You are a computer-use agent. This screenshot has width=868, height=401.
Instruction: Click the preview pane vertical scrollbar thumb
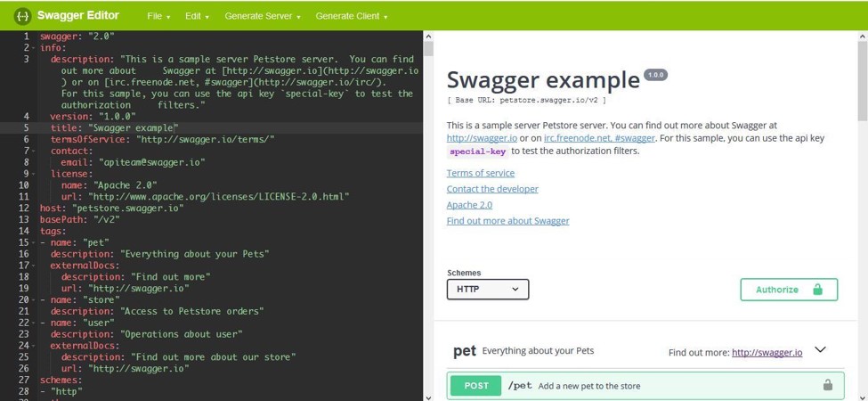coord(863,81)
